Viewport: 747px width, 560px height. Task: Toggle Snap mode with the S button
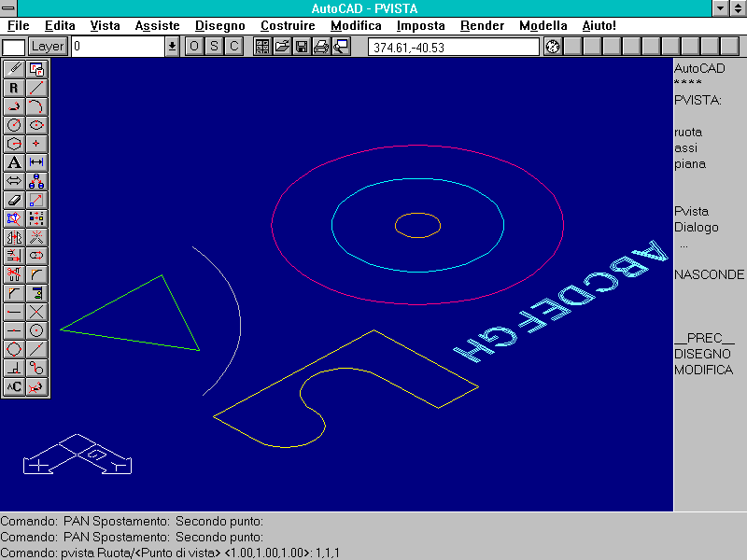pyautogui.click(x=214, y=47)
